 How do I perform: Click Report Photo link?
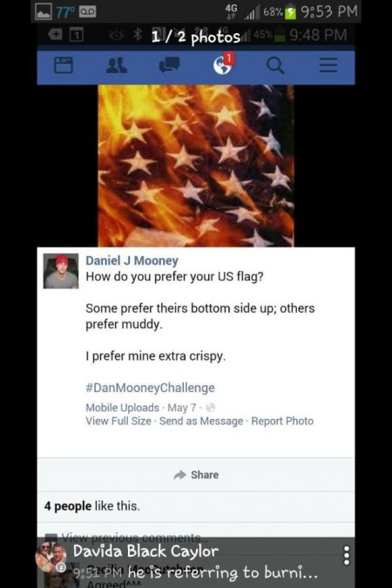pyautogui.click(x=282, y=421)
